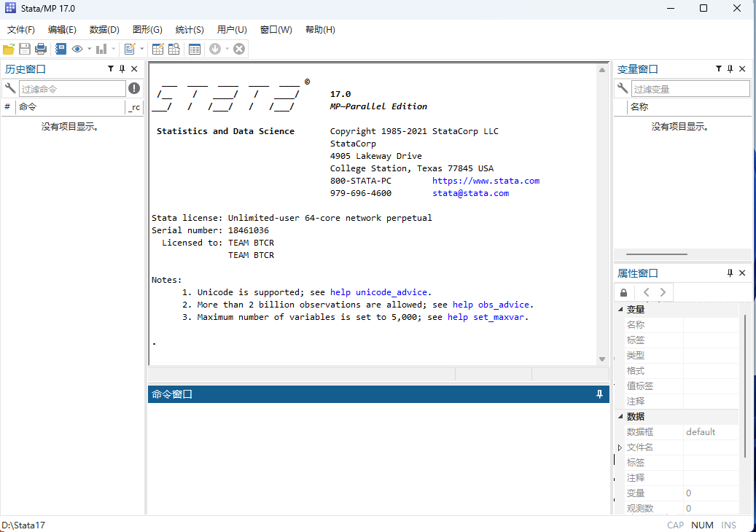Open the 文件(F) menu
The width and height of the screenshot is (756, 532).
(x=20, y=30)
